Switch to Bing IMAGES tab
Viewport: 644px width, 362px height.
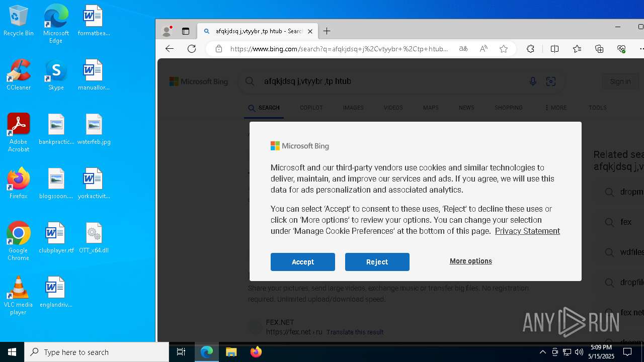point(353,108)
